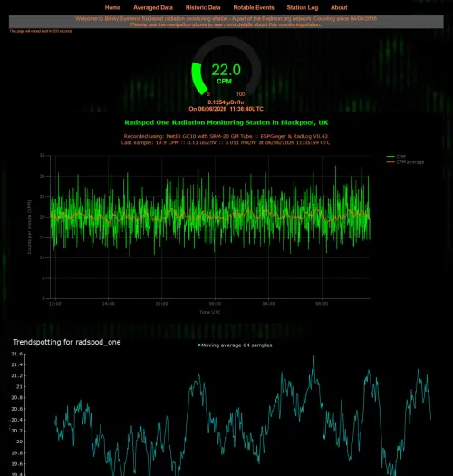Open the About page

[x=339, y=7]
